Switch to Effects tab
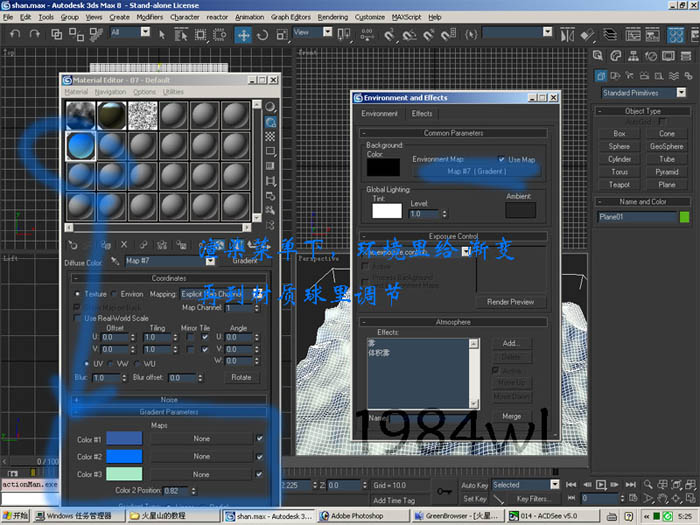Viewport: 700px width, 525px height. [x=422, y=113]
